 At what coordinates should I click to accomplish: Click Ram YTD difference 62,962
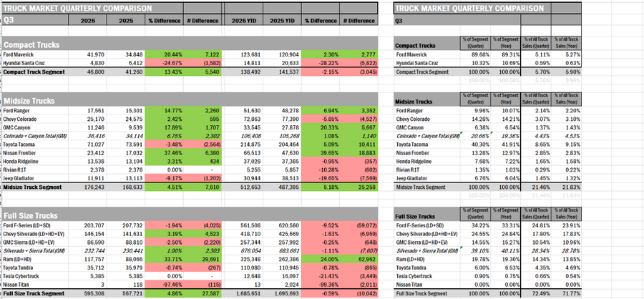pyautogui.click(x=358, y=259)
